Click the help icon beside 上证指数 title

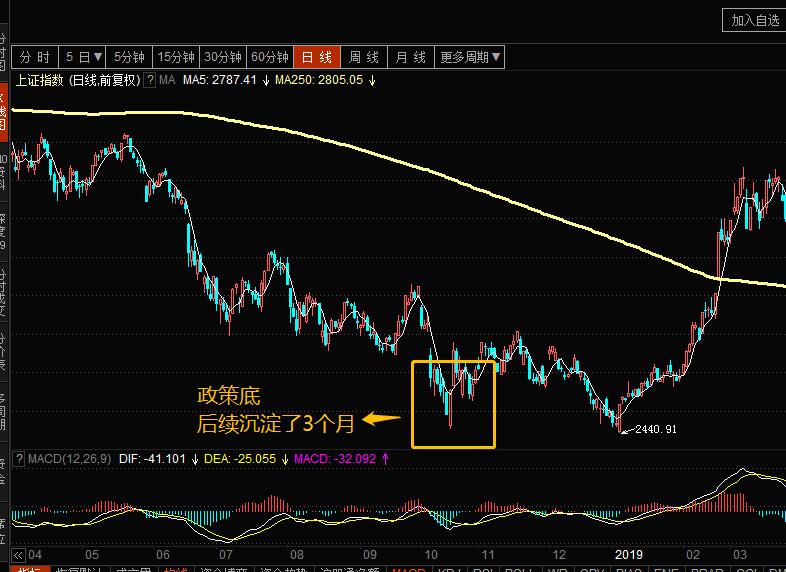click(x=149, y=80)
